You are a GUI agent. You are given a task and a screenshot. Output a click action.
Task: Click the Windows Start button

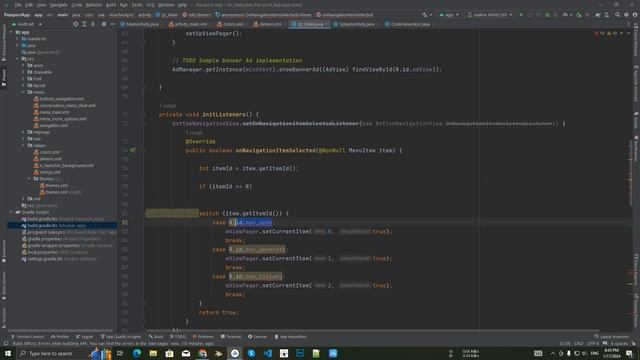(7, 353)
